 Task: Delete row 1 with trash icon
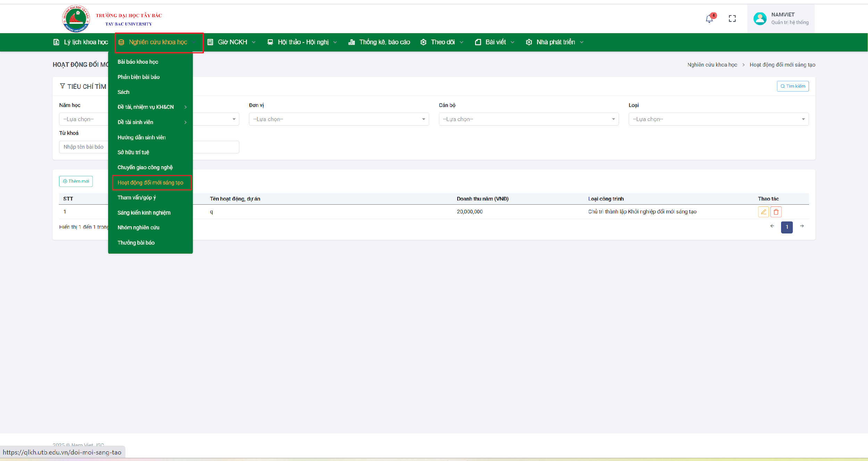pyautogui.click(x=776, y=212)
